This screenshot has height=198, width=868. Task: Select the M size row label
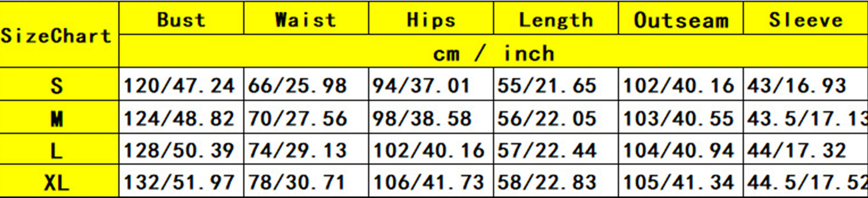click(x=57, y=118)
